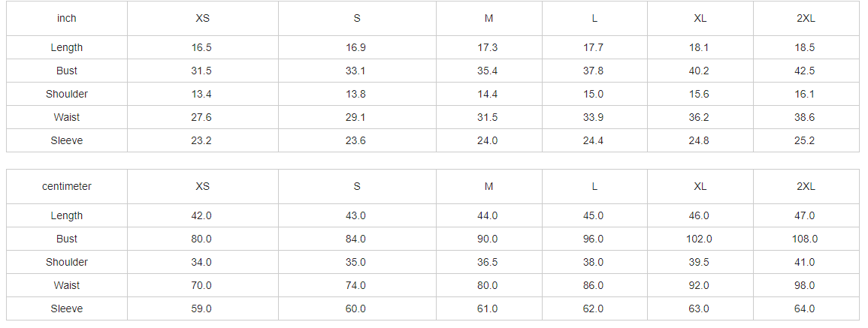Select the 2XL column header in inch table
Viewport: 868px width, 328px height.
coord(806,18)
